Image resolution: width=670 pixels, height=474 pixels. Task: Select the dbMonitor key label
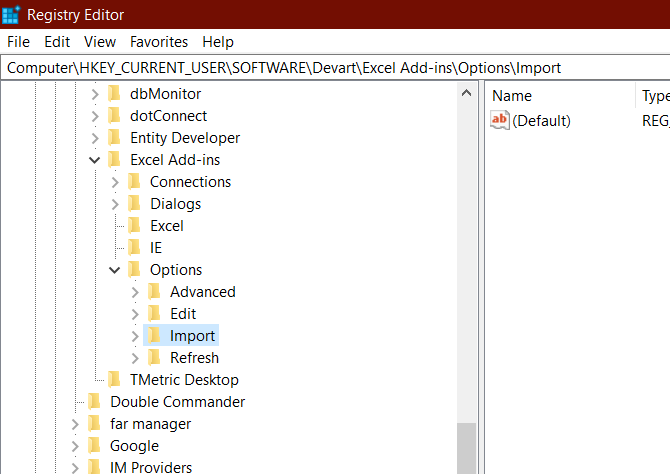[165, 94]
